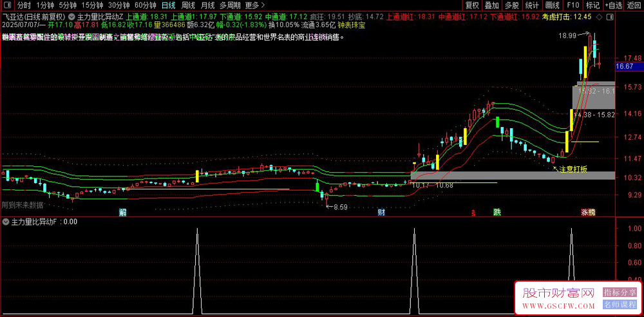Click the 复权 button
Image resolution: width=644 pixels, height=317 pixels.
click(472, 5)
